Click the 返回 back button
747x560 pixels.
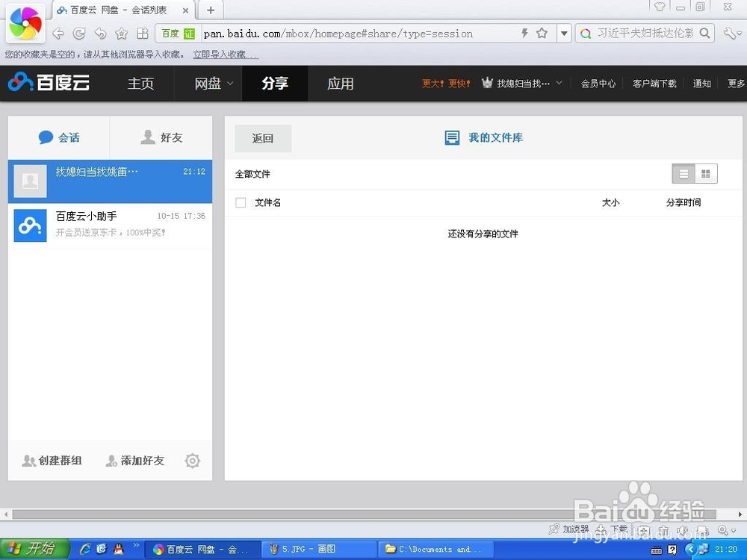263,138
